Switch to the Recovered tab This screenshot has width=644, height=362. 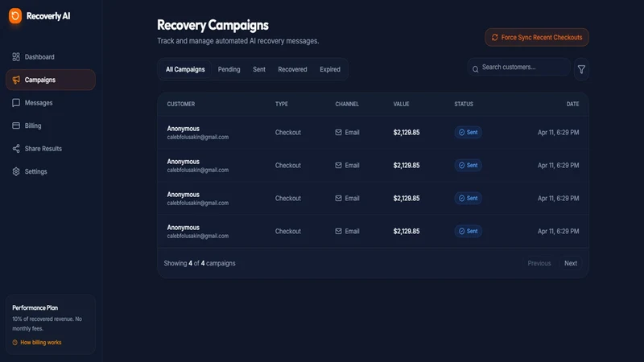coord(292,69)
